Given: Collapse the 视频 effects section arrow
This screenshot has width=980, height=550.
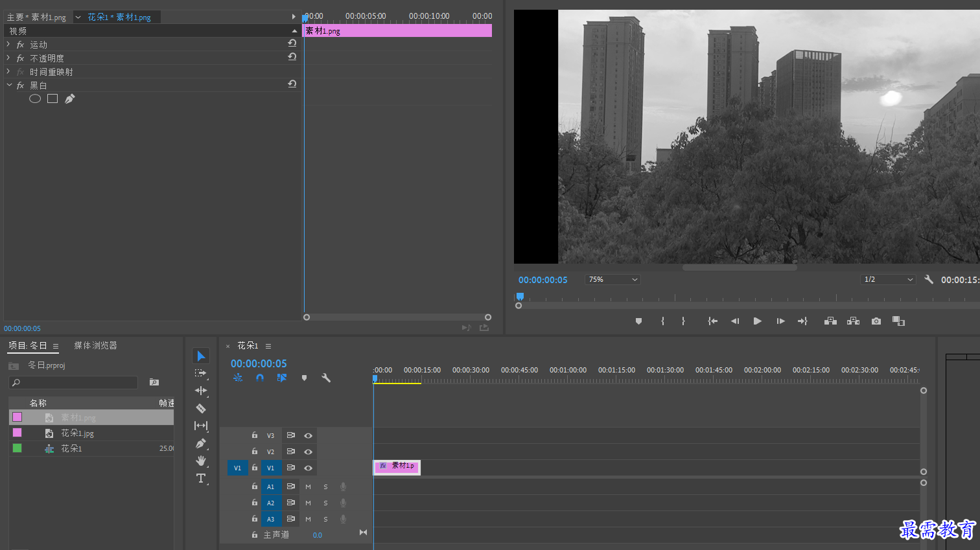Looking at the screenshot, I should point(294,30).
